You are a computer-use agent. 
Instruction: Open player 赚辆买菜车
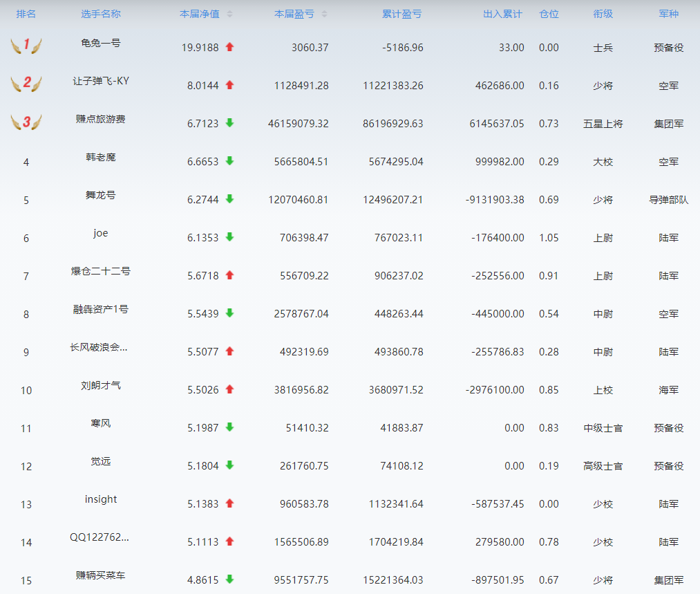pos(101,575)
